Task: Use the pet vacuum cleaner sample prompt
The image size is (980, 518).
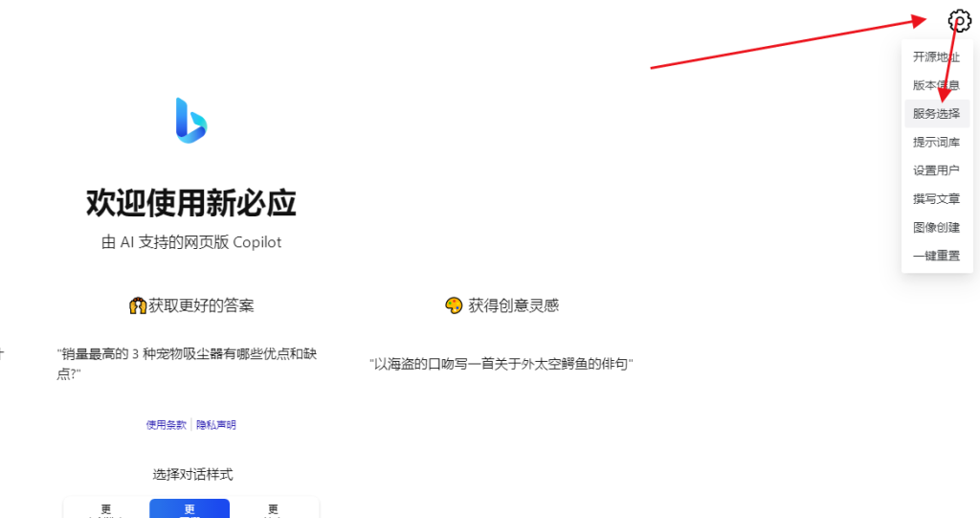Action: [188, 364]
